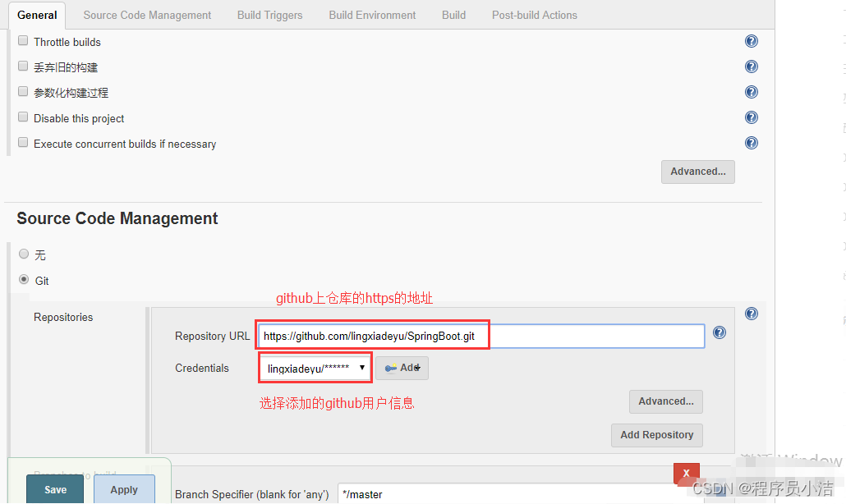This screenshot has width=846, height=504.
Task: Open the Post-build Actions tab
Action: [x=534, y=15]
